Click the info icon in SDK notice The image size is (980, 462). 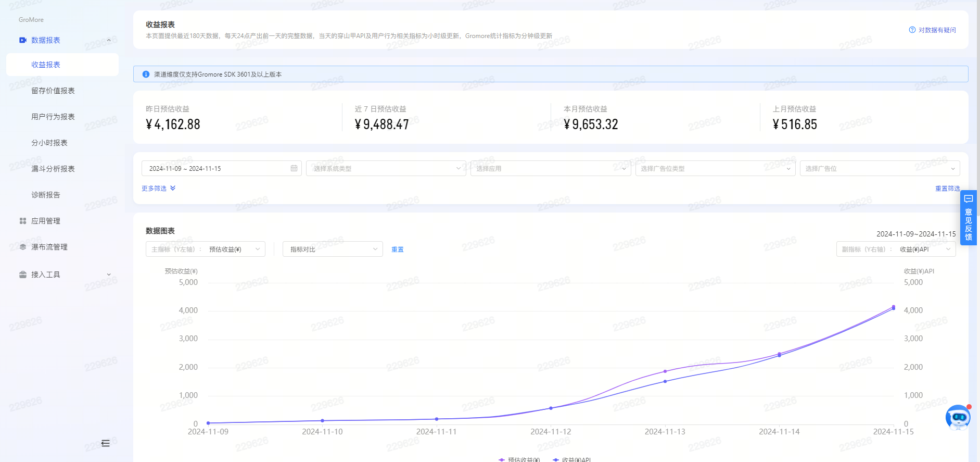[146, 74]
